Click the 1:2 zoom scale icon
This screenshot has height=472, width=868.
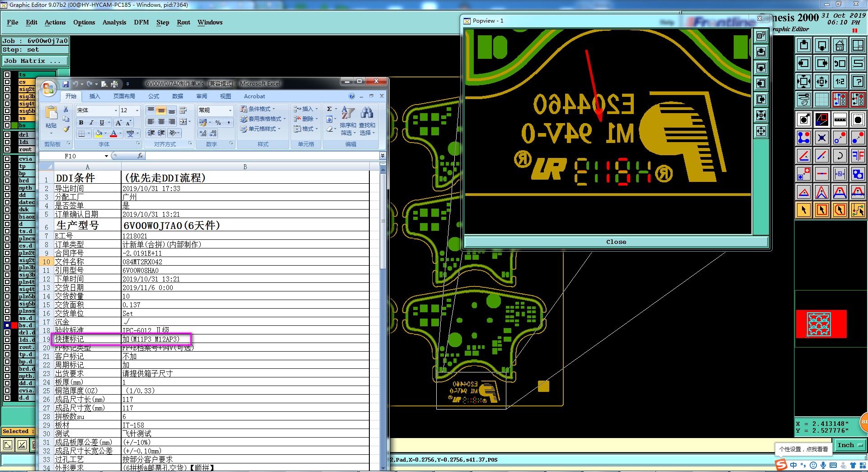pyautogui.click(x=840, y=81)
